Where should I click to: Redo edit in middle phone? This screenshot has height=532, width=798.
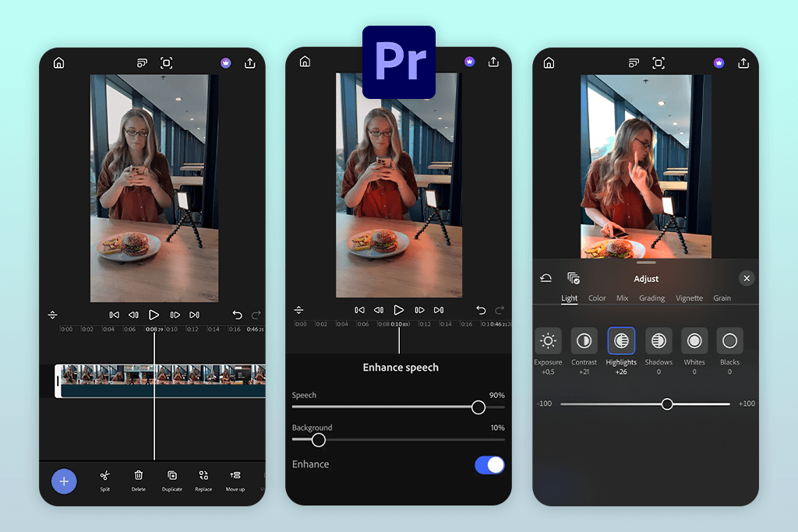(x=500, y=310)
